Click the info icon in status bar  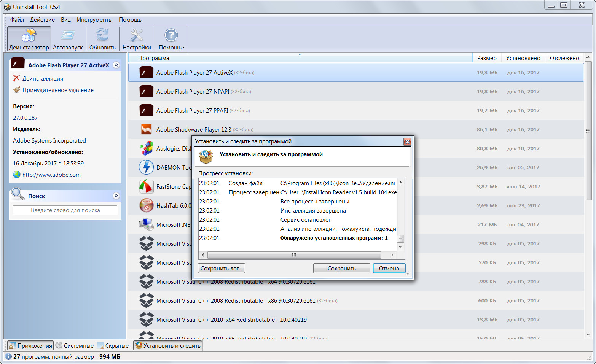point(8,356)
